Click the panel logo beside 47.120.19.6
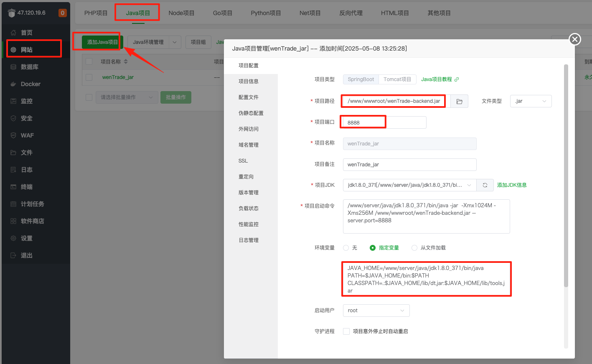This screenshot has width=592, height=364. tap(11, 13)
